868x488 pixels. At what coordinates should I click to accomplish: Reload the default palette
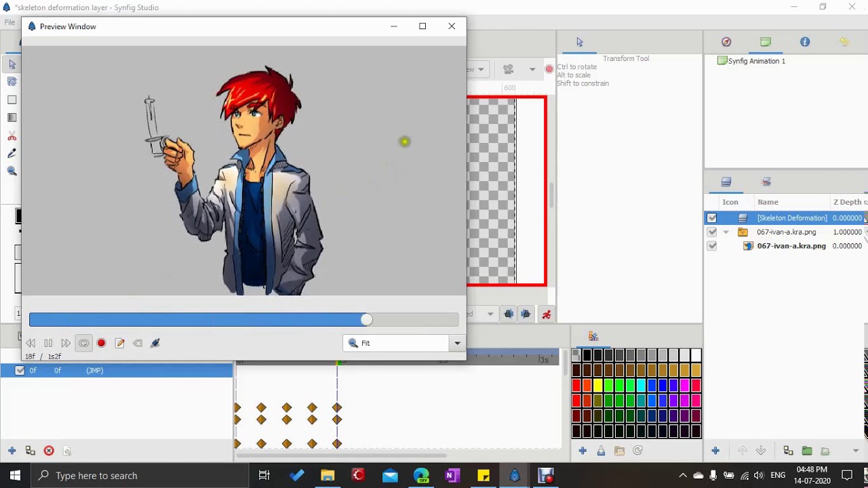(637, 451)
